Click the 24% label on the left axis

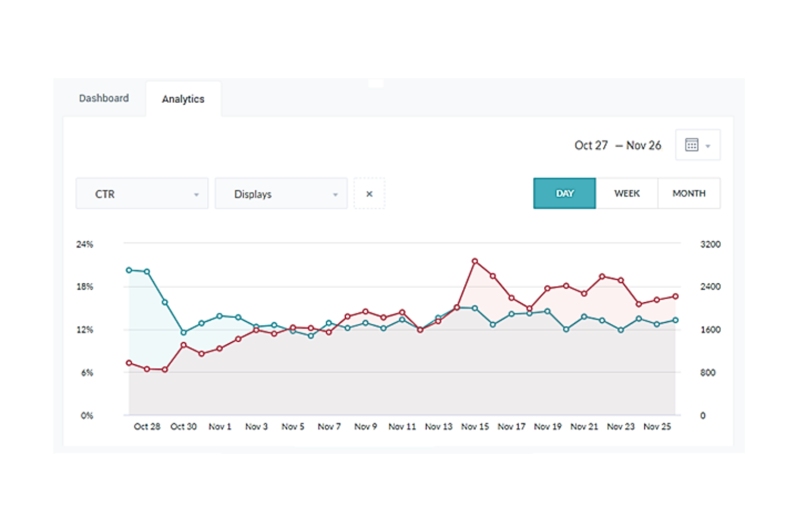point(85,244)
